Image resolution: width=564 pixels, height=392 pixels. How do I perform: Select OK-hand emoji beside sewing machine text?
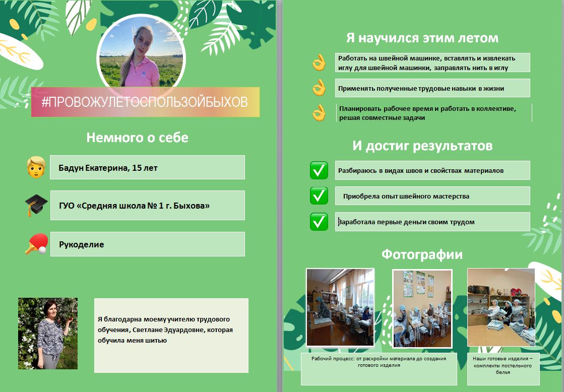[x=319, y=63]
